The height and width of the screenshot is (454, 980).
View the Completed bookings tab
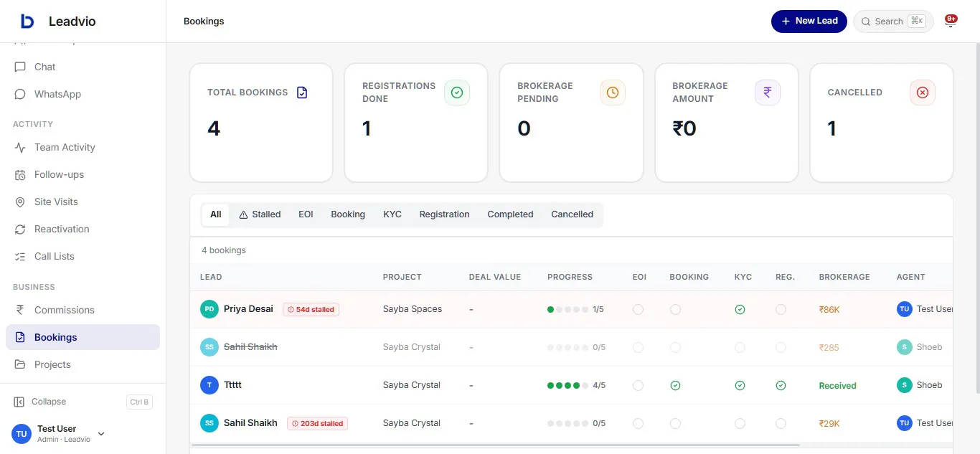(510, 214)
